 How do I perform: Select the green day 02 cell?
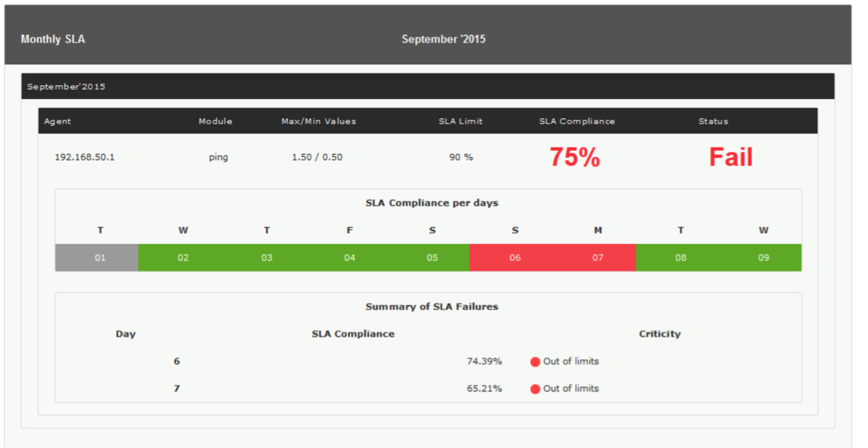click(180, 257)
